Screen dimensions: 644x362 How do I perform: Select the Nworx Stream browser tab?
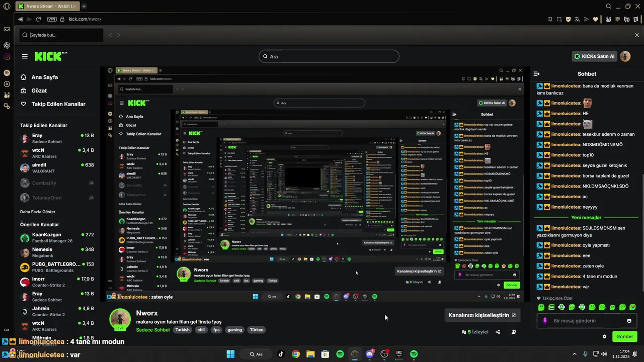(x=47, y=6)
